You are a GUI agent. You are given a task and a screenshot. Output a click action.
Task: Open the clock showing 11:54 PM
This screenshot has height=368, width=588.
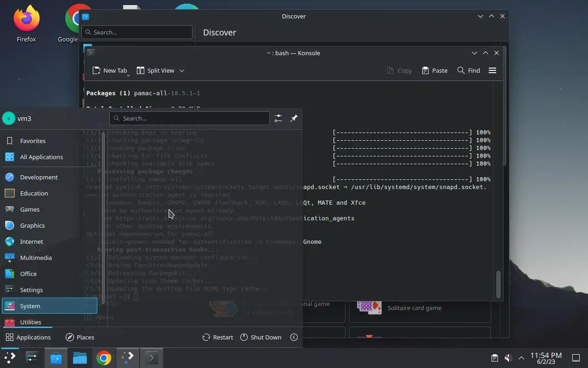pyautogui.click(x=546, y=358)
